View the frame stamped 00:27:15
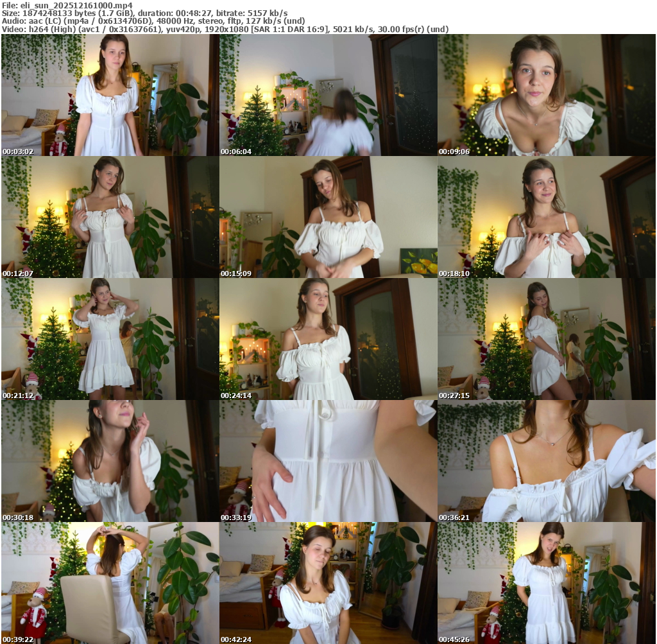657x644 pixels. (547, 339)
